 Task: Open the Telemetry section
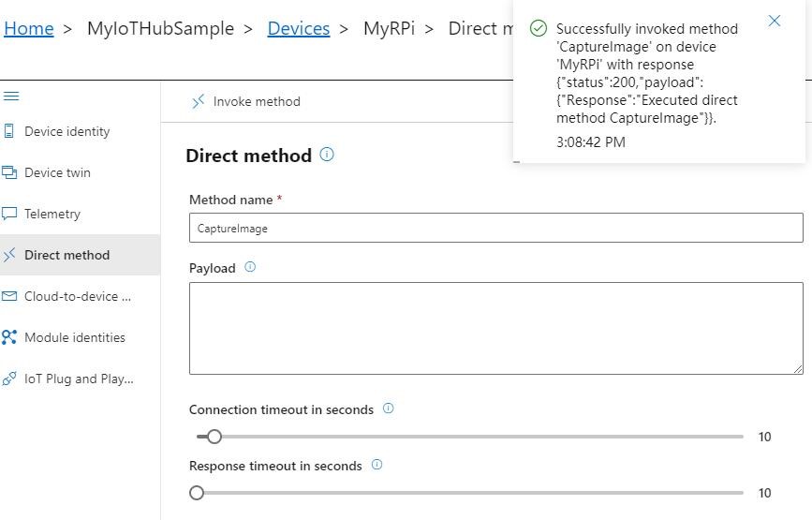(x=52, y=214)
